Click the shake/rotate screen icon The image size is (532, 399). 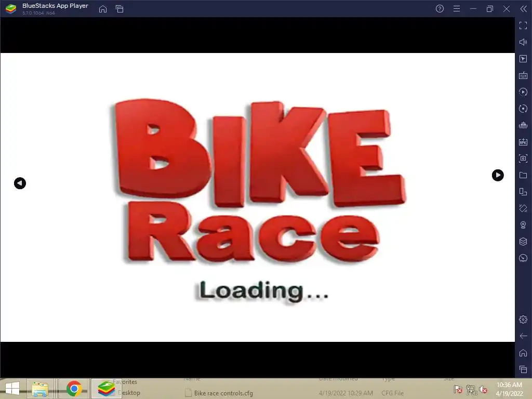tap(523, 208)
